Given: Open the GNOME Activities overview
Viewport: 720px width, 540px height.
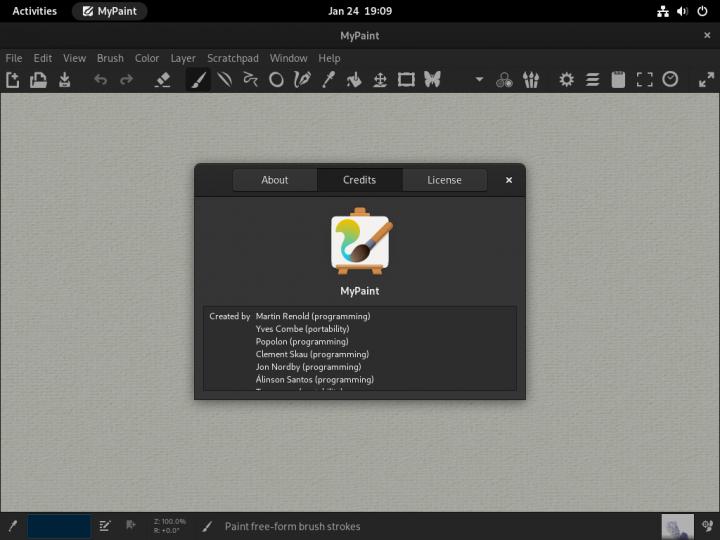Looking at the screenshot, I should 34,11.
